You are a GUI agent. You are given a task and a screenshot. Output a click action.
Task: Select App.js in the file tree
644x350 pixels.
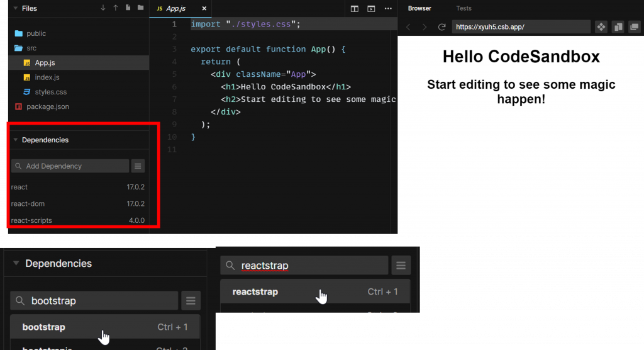(79, 62)
